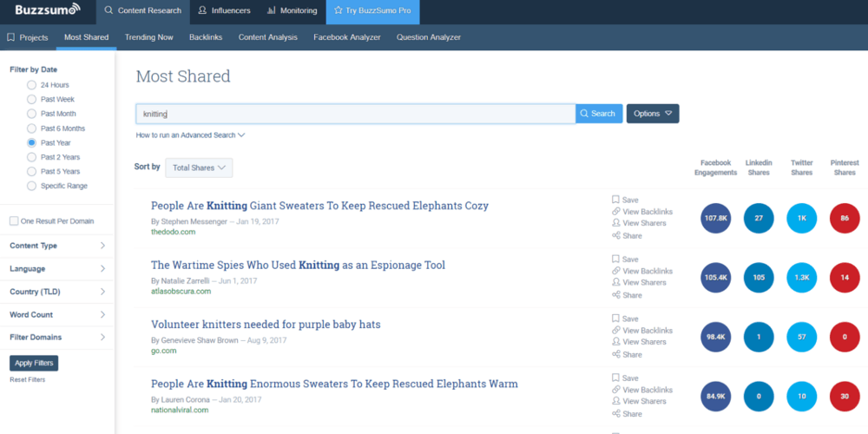Open the Facebook Analyzer section
The width and height of the screenshot is (868, 434).
[347, 37]
